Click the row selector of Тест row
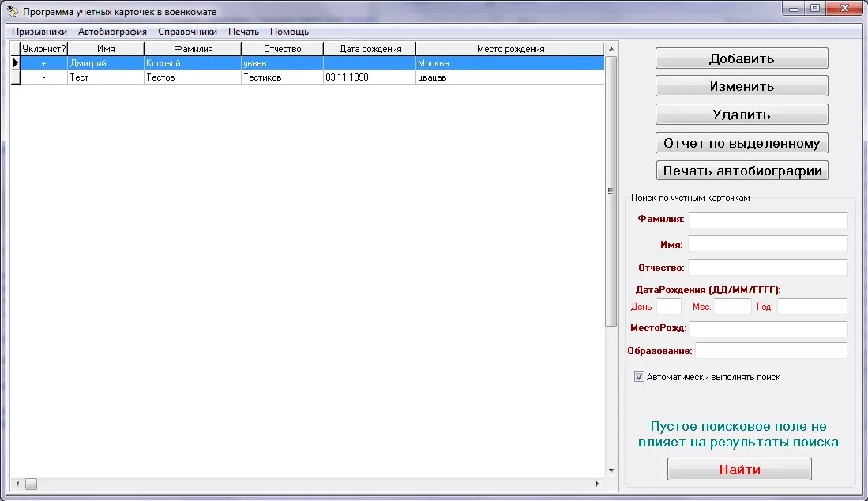Screen dimensions: 868x501 16,77
